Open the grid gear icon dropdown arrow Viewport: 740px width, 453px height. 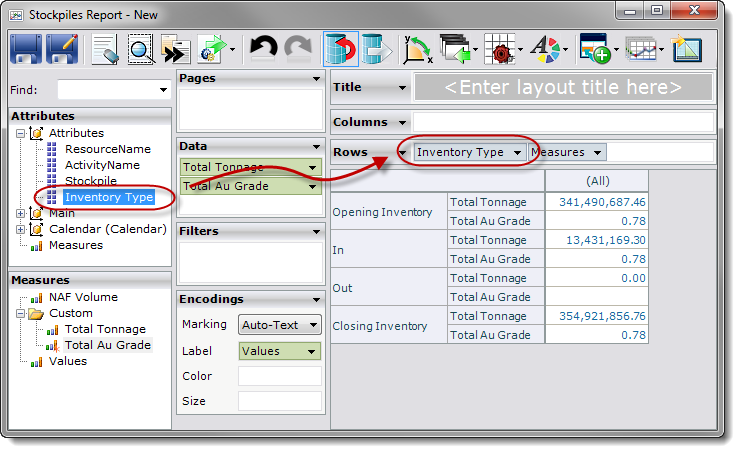coord(521,49)
